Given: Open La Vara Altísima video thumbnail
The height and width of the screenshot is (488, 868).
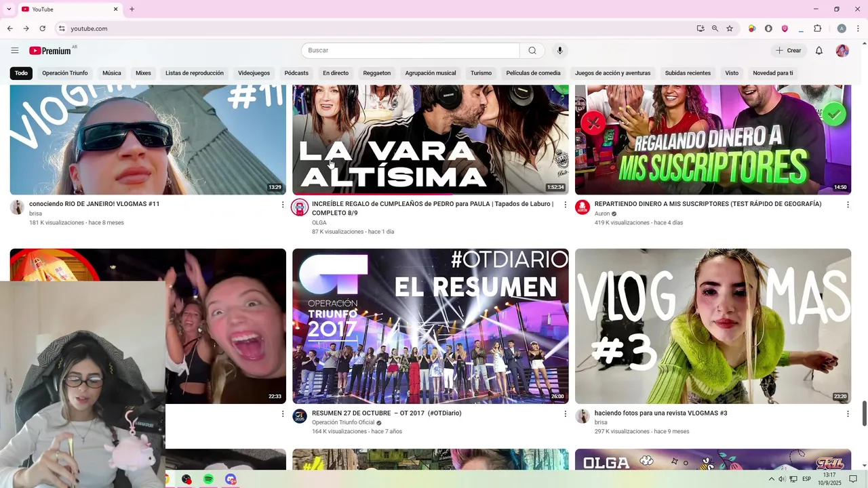Looking at the screenshot, I should 431,140.
